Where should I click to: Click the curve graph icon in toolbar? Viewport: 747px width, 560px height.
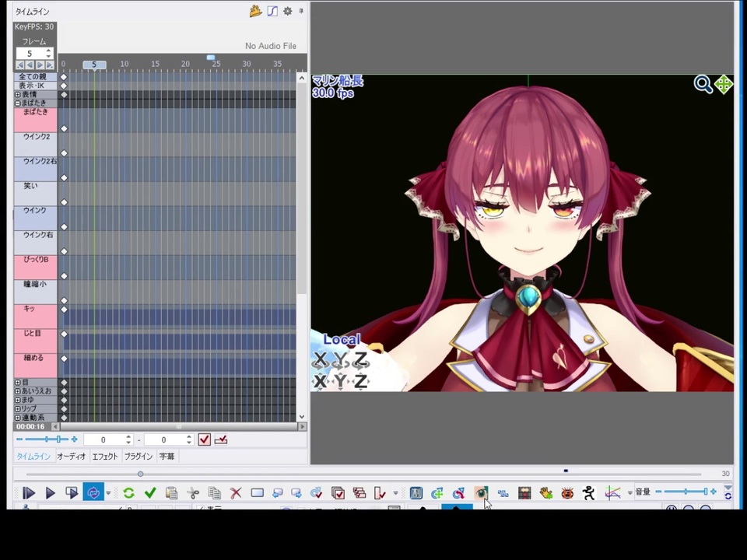click(612, 493)
